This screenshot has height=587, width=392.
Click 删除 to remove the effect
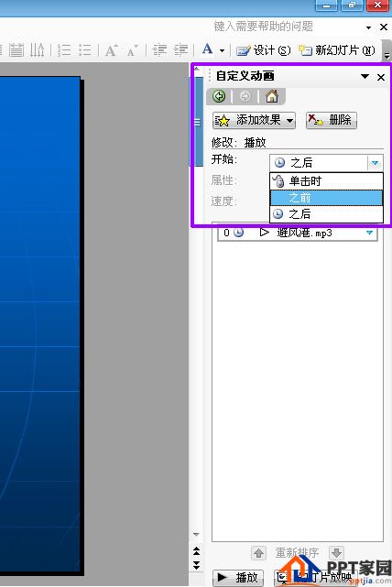pyautogui.click(x=332, y=121)
